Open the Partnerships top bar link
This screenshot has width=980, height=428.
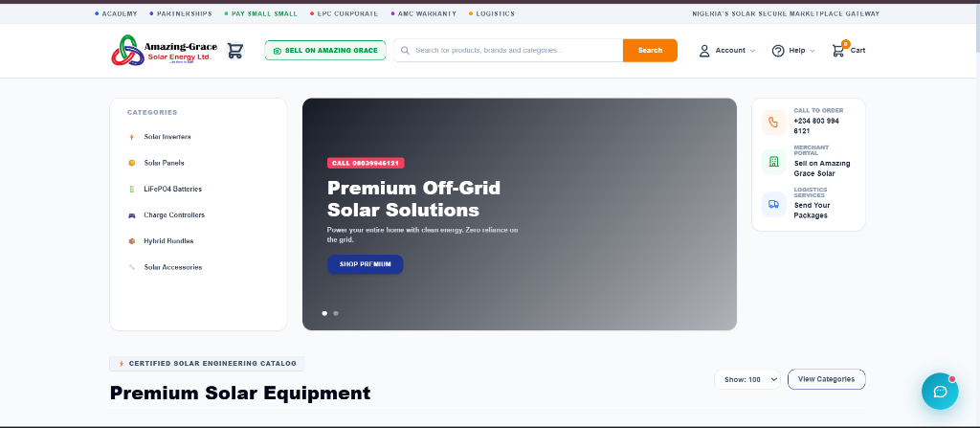pos(181,13)
